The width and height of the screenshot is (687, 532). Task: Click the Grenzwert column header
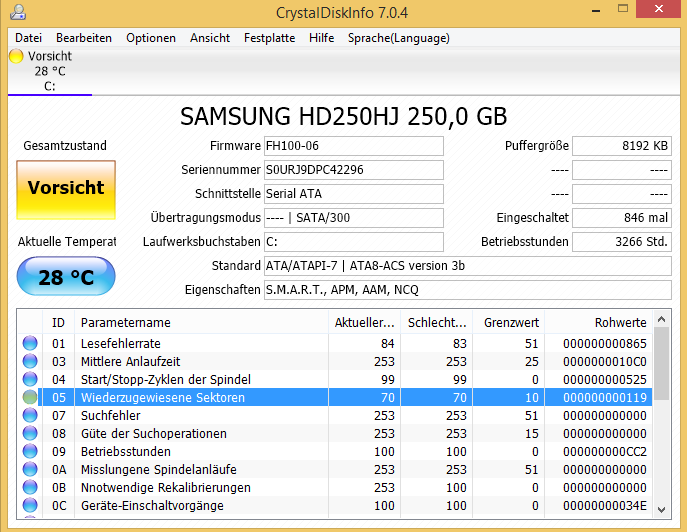coord(509,323)
